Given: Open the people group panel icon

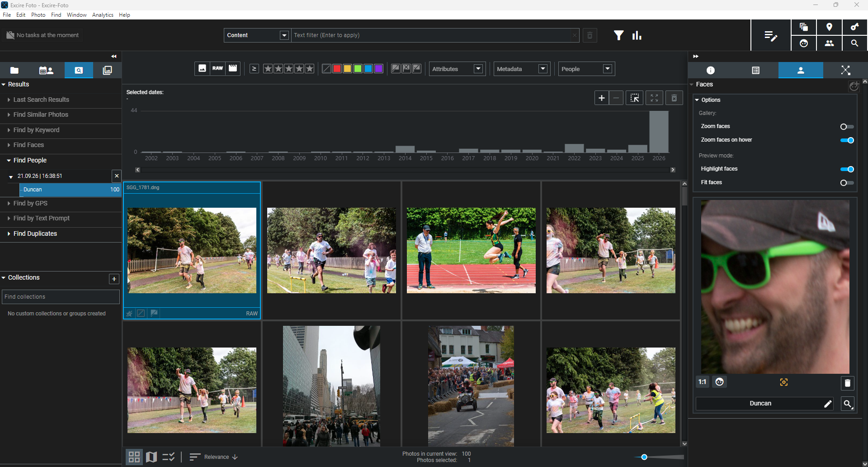Looking at the screenshot, I should pyautogui.click(x=829, y=43).
